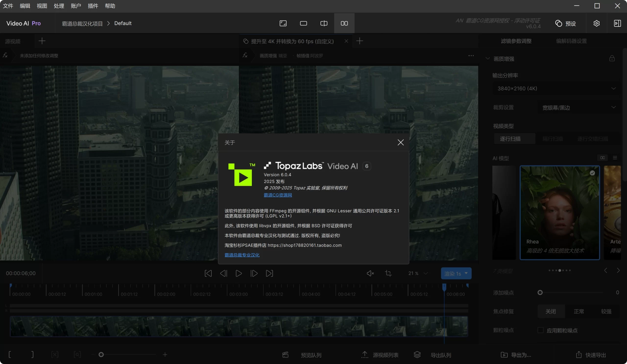Open the 导出队列 export queue
This screenshot has width=627, height=364.
click(x=433, y=355)
